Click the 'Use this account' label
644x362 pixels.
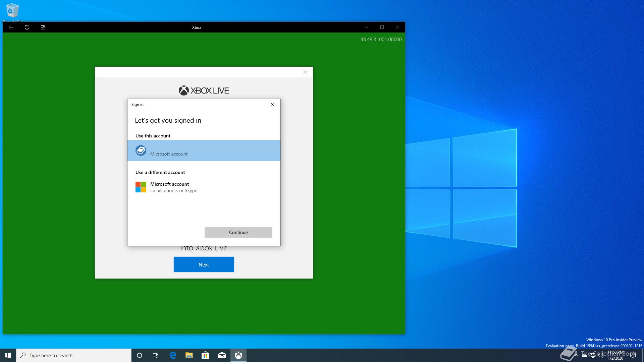(x=153, y=136)
